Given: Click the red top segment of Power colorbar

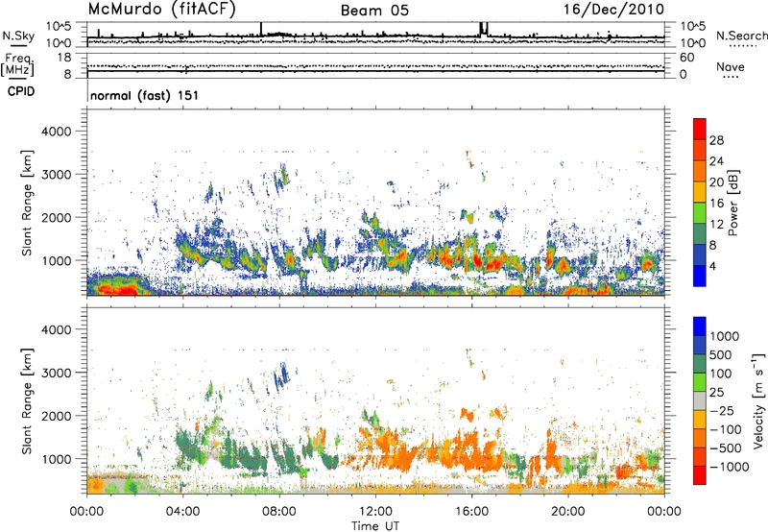Looking at the screenshot, I should click(700, 130).
